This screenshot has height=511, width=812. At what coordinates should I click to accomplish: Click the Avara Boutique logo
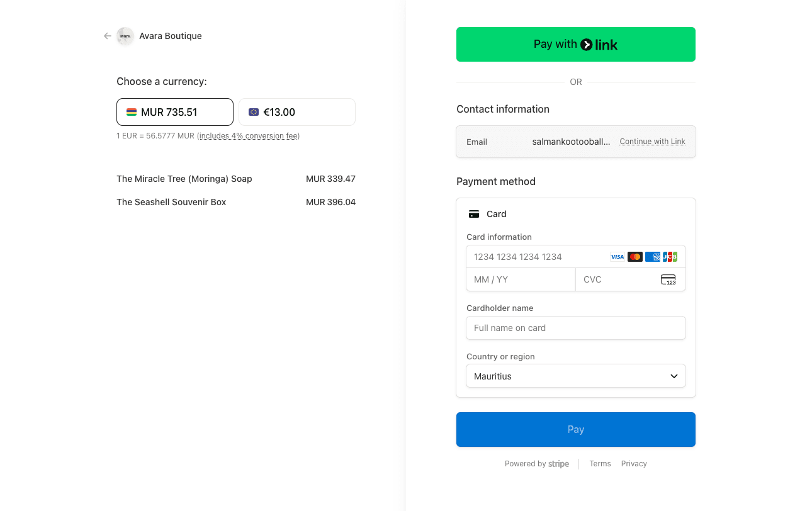pos(125,36)
